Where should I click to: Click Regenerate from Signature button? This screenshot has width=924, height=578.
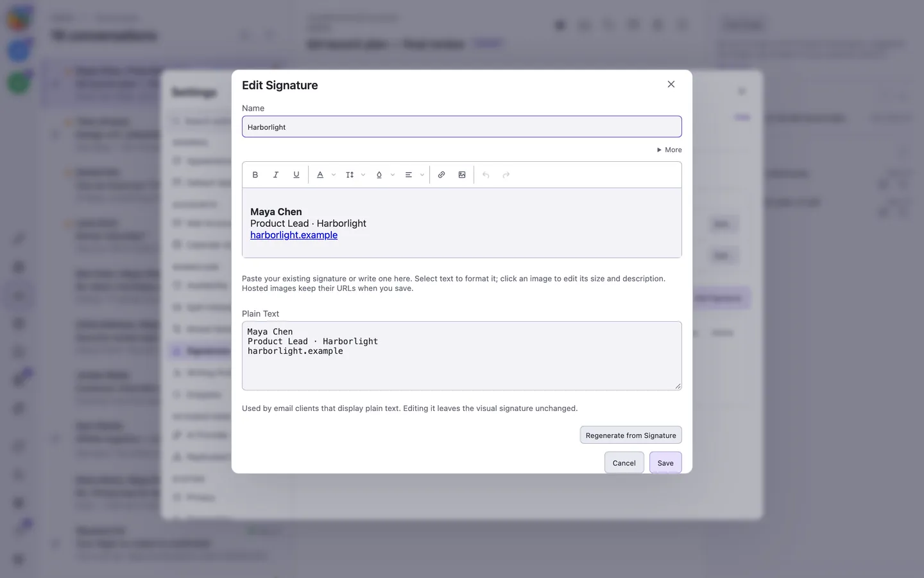pyautogui.click(x=631, y=435)
